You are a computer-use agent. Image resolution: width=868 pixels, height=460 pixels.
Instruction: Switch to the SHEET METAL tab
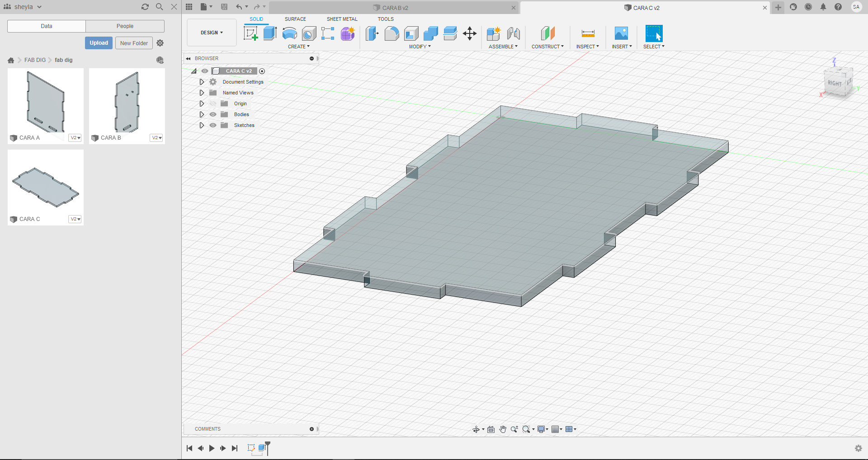[342, 19]
